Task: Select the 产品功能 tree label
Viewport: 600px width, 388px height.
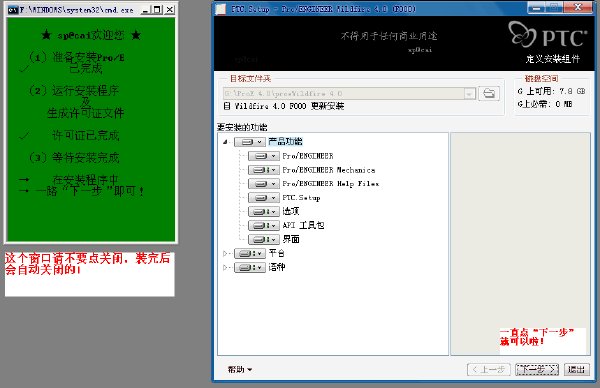Action: 285,142
